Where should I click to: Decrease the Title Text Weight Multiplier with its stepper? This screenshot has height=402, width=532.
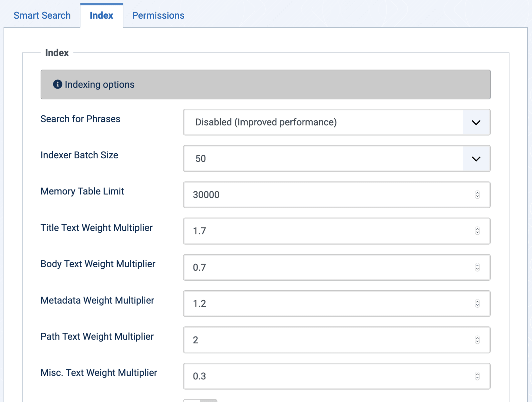[x=477, y=232]
